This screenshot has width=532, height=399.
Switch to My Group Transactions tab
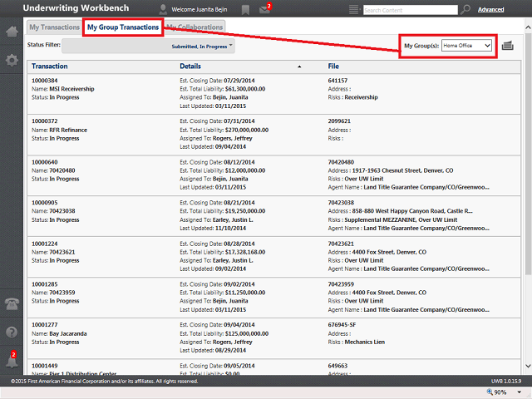123,27
